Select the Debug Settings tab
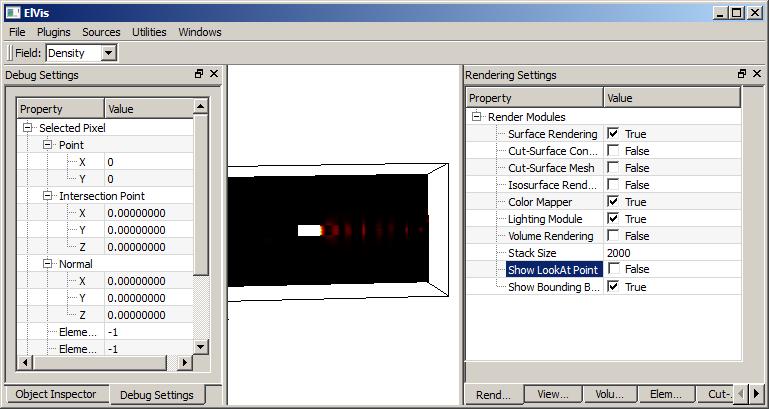 (x=156, y=395)
